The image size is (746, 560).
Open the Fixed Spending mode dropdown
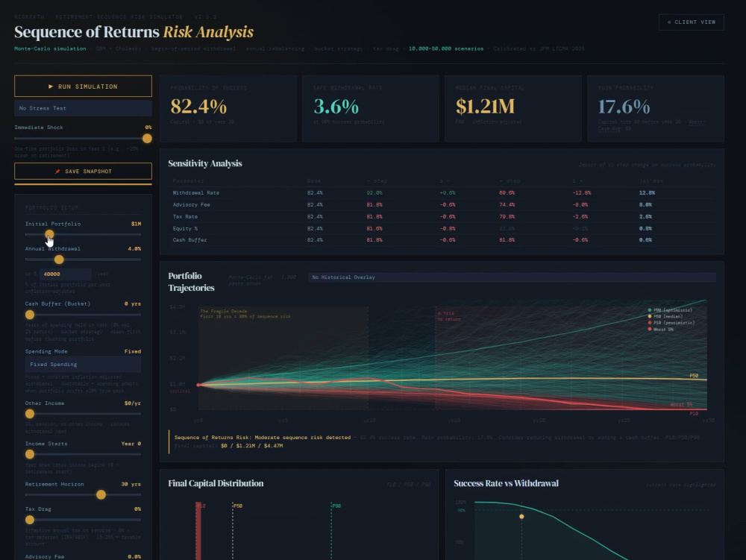click(x=84, y=364)
